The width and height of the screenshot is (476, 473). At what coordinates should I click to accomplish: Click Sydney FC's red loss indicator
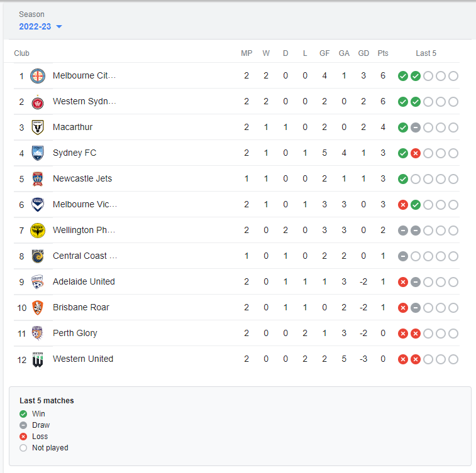[x=415, y=153]
